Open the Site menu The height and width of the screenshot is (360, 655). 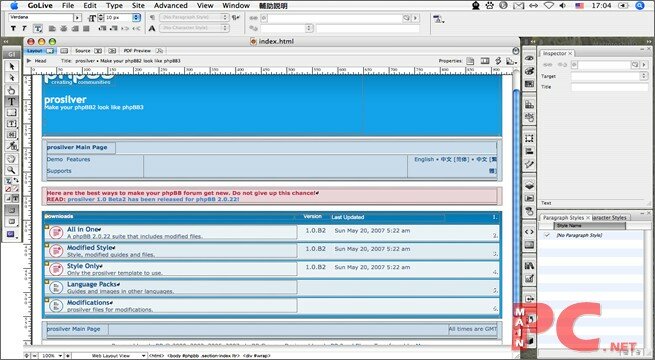coord(138,5)
